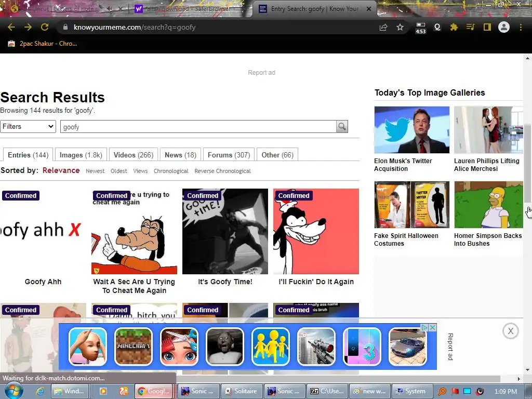The height and width of the screenshot is (399, 532).
Task: Switch to the Other (66) tab
Action: point(277,155)
